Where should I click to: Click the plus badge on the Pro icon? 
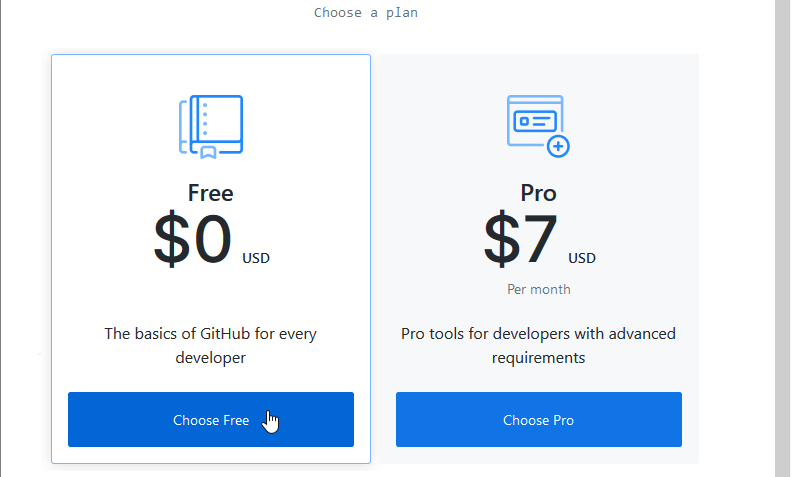pos(558,146)
